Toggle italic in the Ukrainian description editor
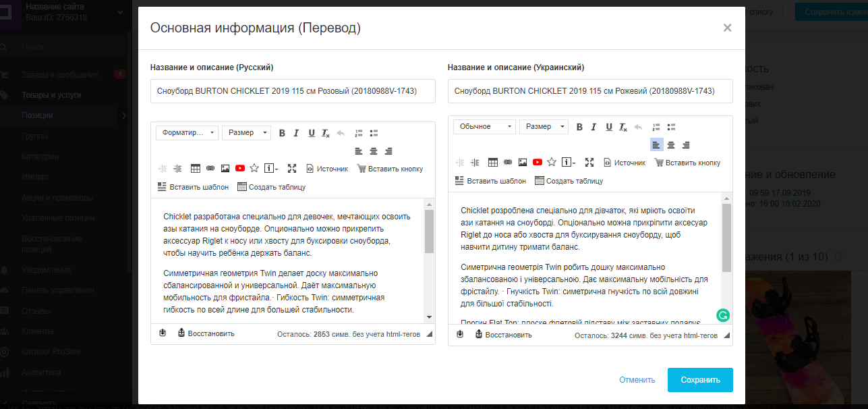Screen dimensions: 868x409 594,127
